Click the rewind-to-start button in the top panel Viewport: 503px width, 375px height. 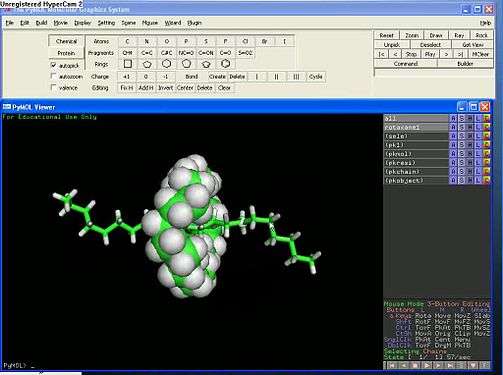(381, 54)
